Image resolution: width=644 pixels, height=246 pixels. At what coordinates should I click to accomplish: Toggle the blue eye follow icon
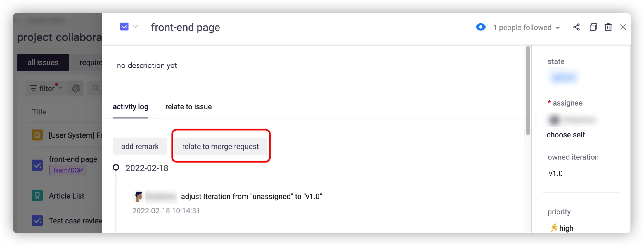480,27
